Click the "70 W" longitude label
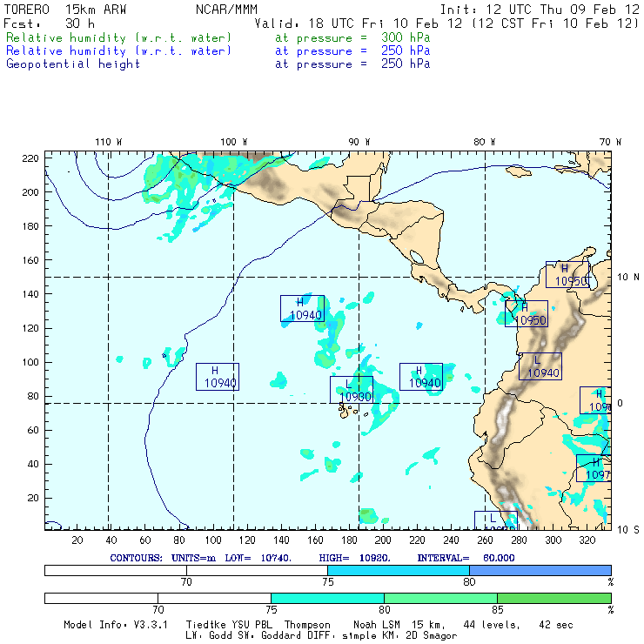 [x=610, y=142]
